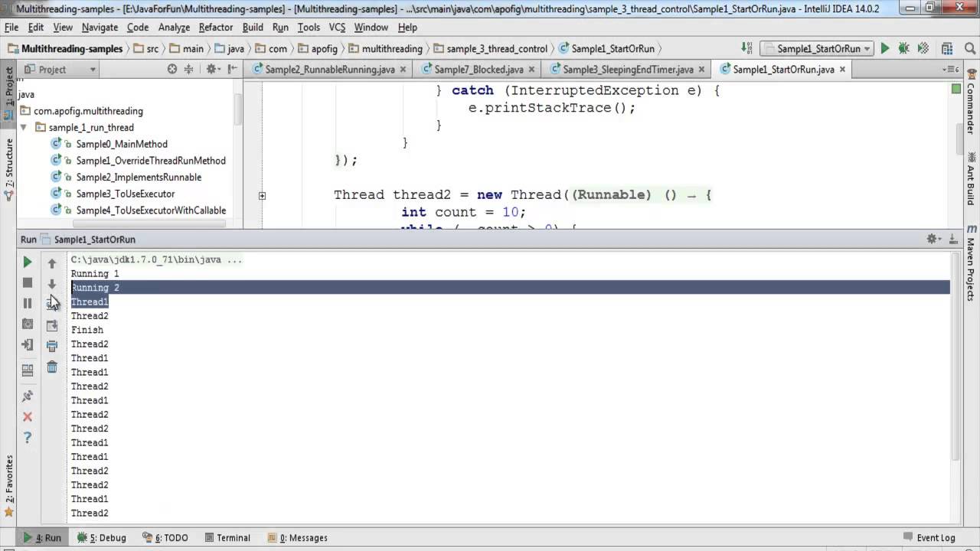This screenshot has width=980, height=551.
Task: Click sample_3_thread_control breadcrumb
Action: pyautogui.click(x=490, y=48)
